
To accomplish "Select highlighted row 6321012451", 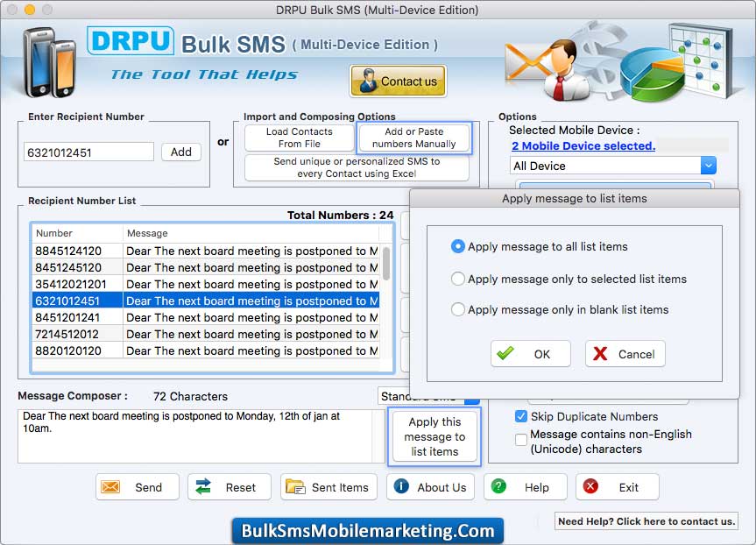I will tap(206, 301).
